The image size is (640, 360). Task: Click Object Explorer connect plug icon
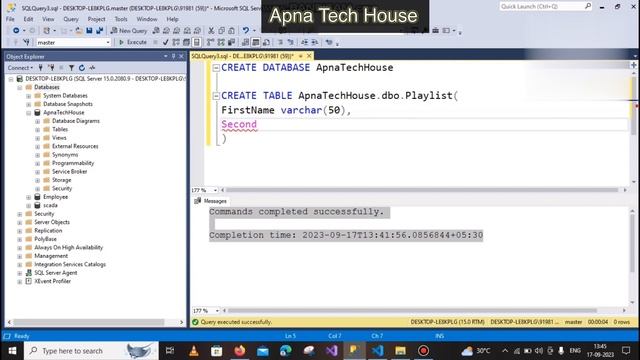tap(40, 68)
